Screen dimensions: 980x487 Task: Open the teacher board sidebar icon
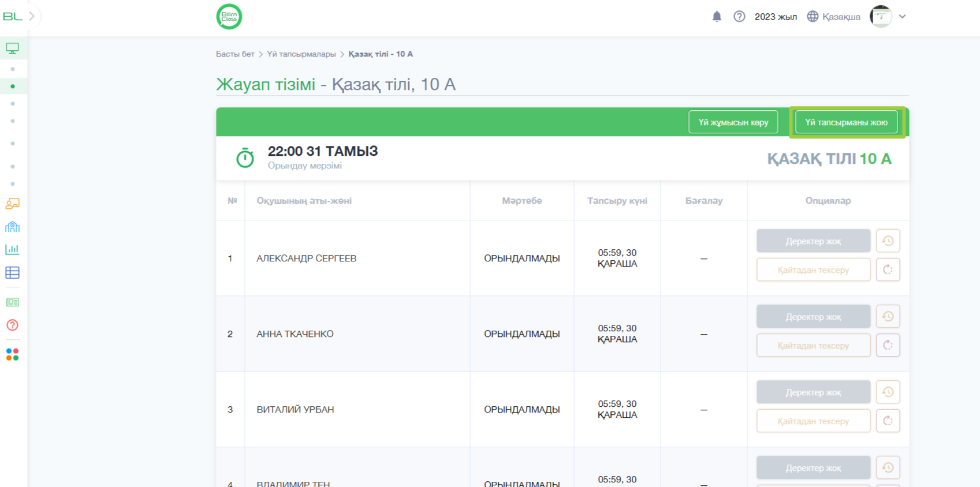click(x=12, y=203)
